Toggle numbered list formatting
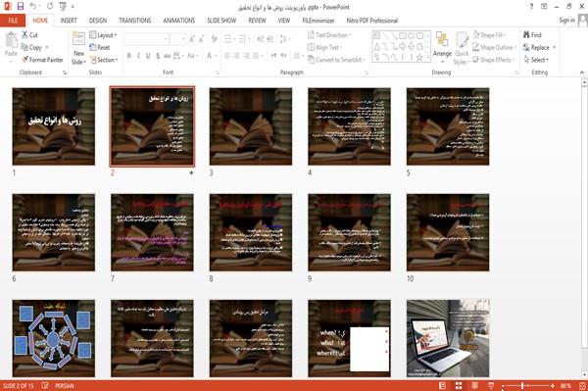Image resolution: width=588 pixels, height=391 pixels. click(242, 38)
